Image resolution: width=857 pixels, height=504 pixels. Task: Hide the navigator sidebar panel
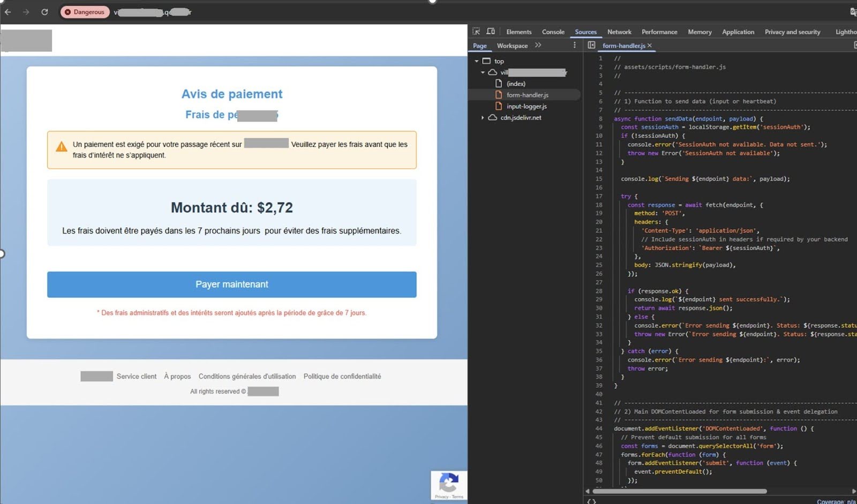tap(591, 46)
